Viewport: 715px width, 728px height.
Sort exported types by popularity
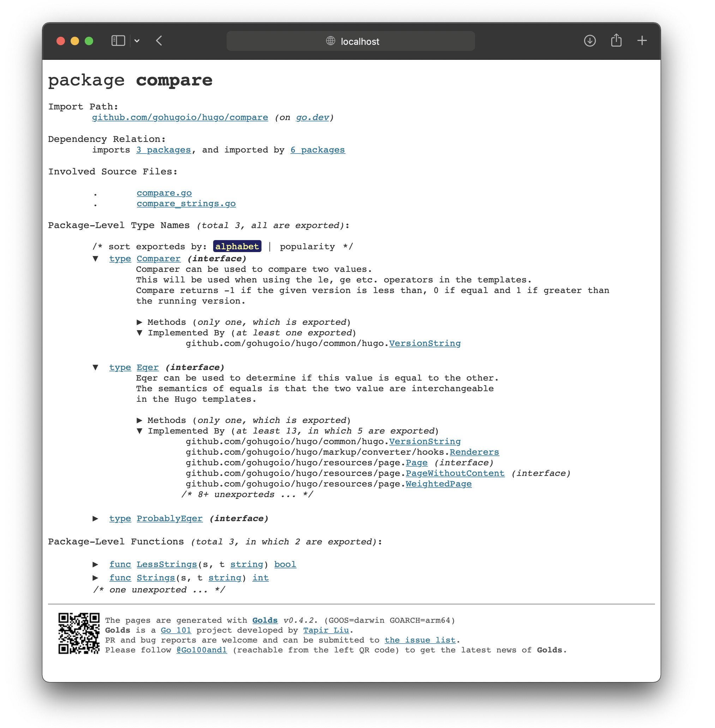point(307,246)
